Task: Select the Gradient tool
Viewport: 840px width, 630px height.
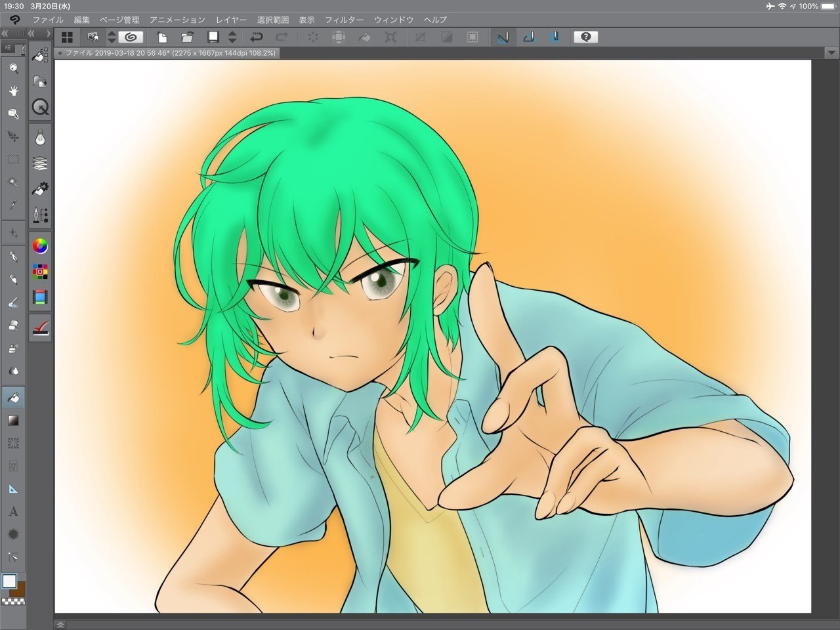Action: [x=12, y=420]
